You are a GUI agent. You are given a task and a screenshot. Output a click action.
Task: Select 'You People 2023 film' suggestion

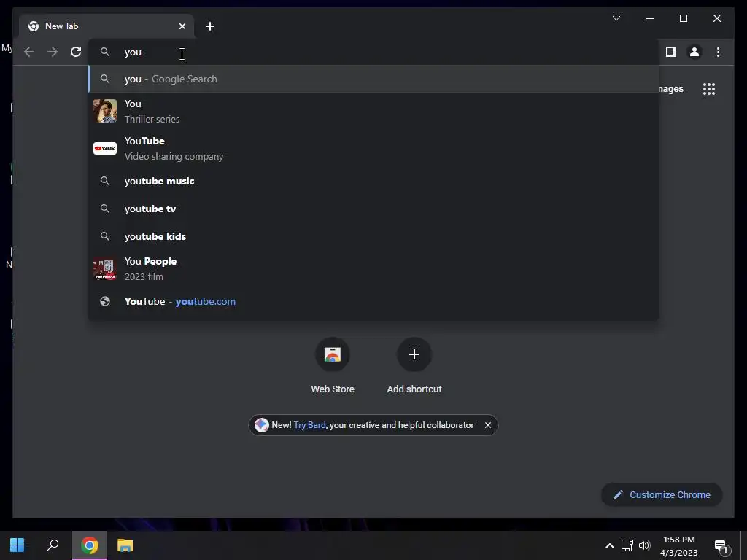coord(373,268)
